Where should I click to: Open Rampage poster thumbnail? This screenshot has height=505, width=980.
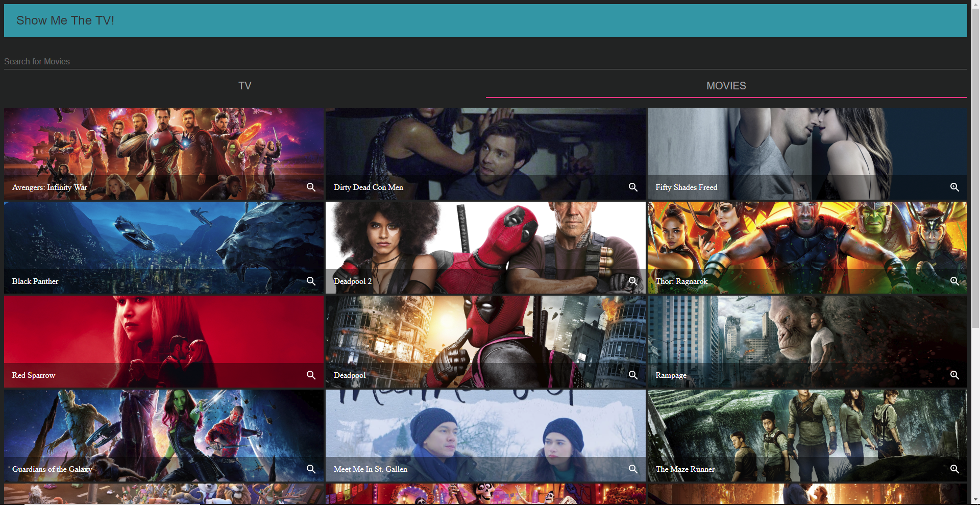coord(807,342)
